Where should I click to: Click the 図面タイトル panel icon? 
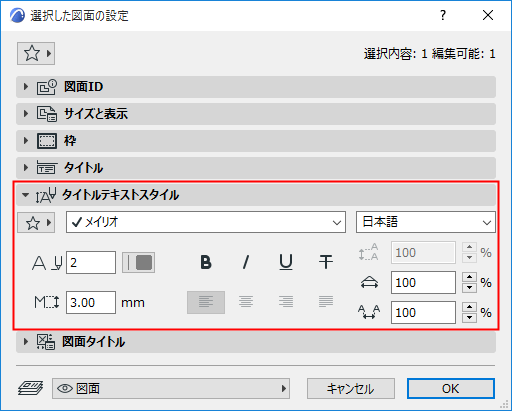tap(46, 342)
